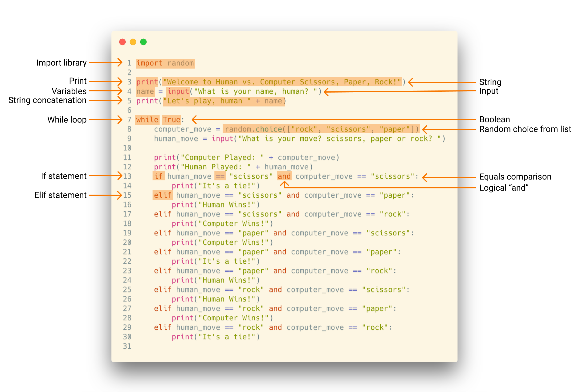Click the red traffic light button
583x392 pixels.
(x=122, y=42)
